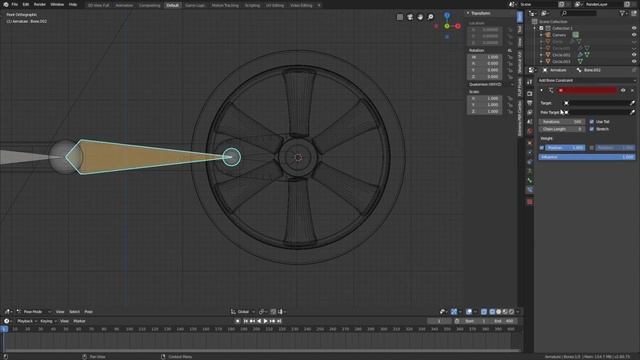Screen dimensions: 640x360
Task: Open the Pose Mode dropdown
Action: click(x=33, y=312)
